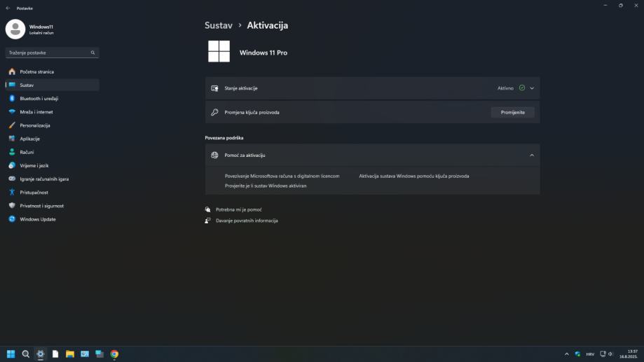
Task: Click the Privatnost i sigurnost shield icon
Action: pyautogui.click(x=12, y=206)
